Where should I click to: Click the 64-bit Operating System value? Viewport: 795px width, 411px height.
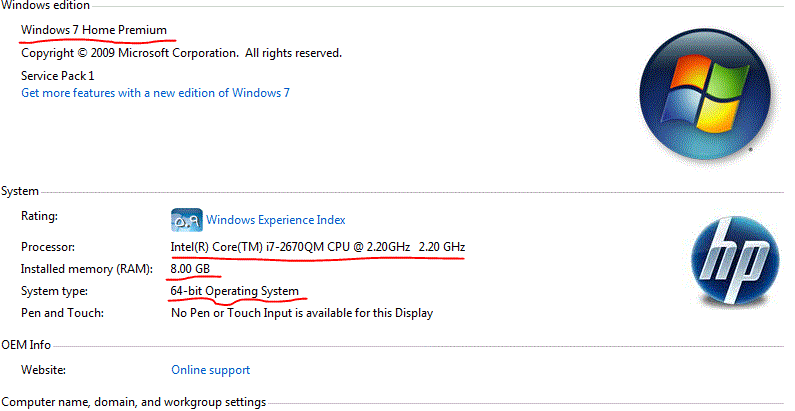click(235, 291)
